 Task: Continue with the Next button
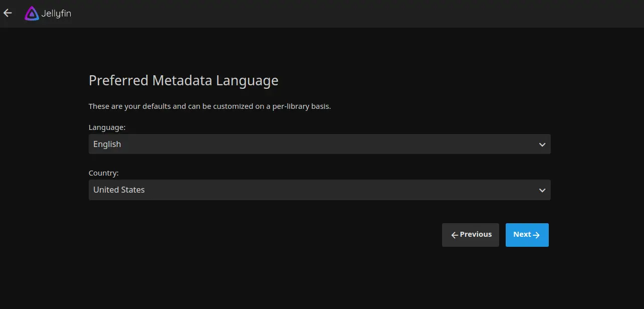click(x=527, y=235)
